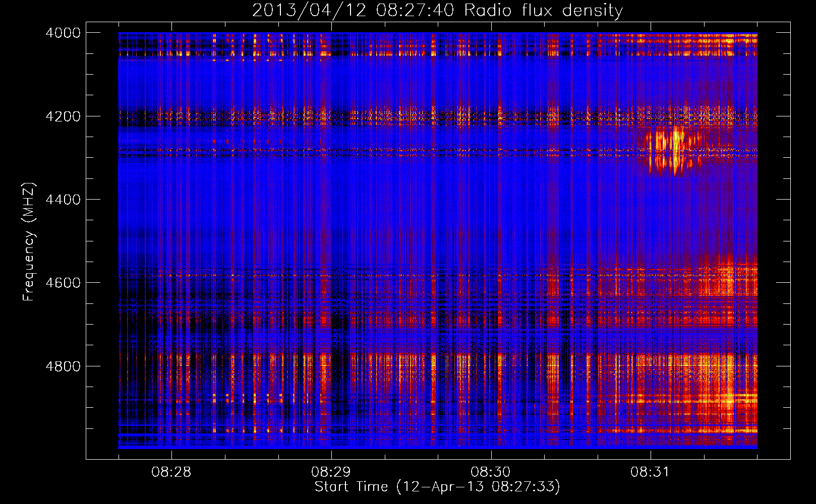Image resolution: width=816 pixels, height=504 pixels.
Task: Click the bright yellow burst near 4250 MHz
Action: click(675, 150)
